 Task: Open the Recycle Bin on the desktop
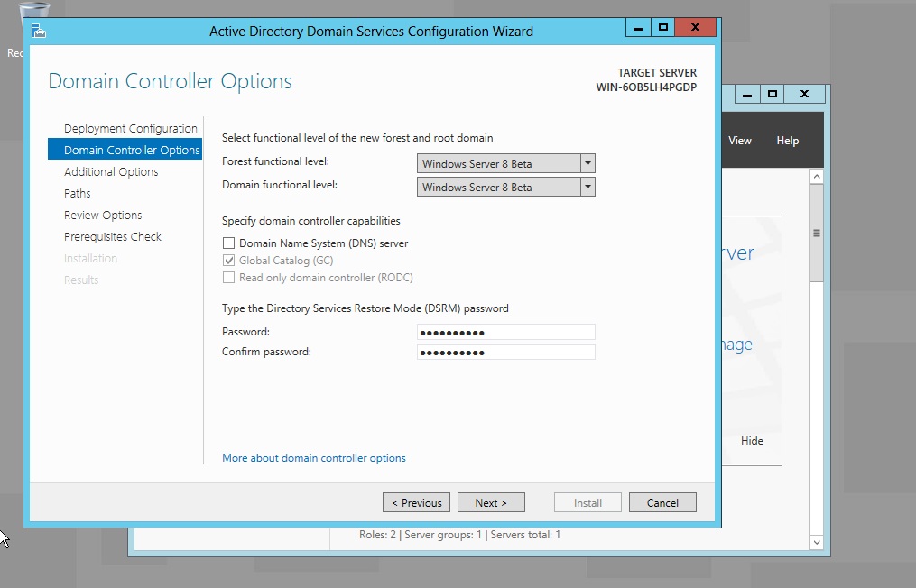point(33,11)
